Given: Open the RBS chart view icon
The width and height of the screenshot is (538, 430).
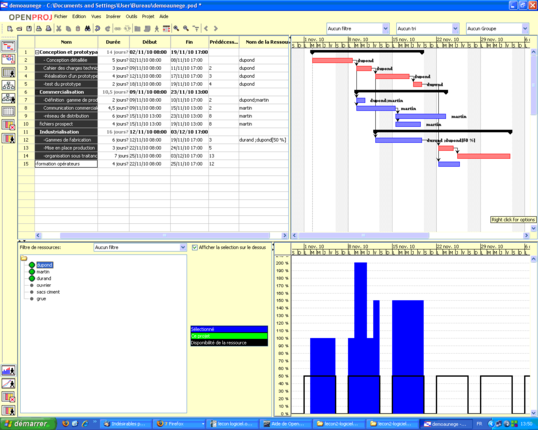Looking at the screenshot, I should (9, 98).
